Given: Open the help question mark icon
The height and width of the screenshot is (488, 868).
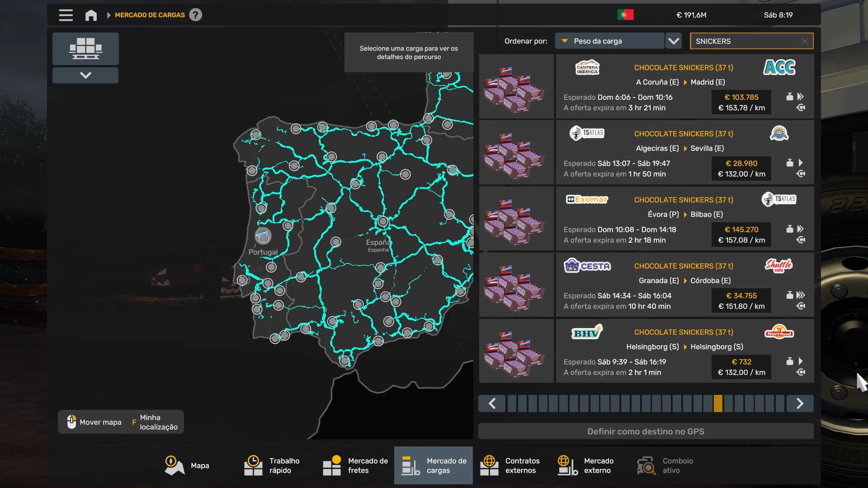Looking at the screenshot, I should (x=195, y=15).
